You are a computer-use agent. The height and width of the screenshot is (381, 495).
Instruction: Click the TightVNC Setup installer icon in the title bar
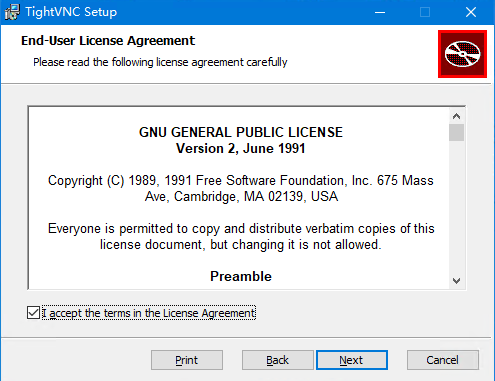tap(12, 12)
